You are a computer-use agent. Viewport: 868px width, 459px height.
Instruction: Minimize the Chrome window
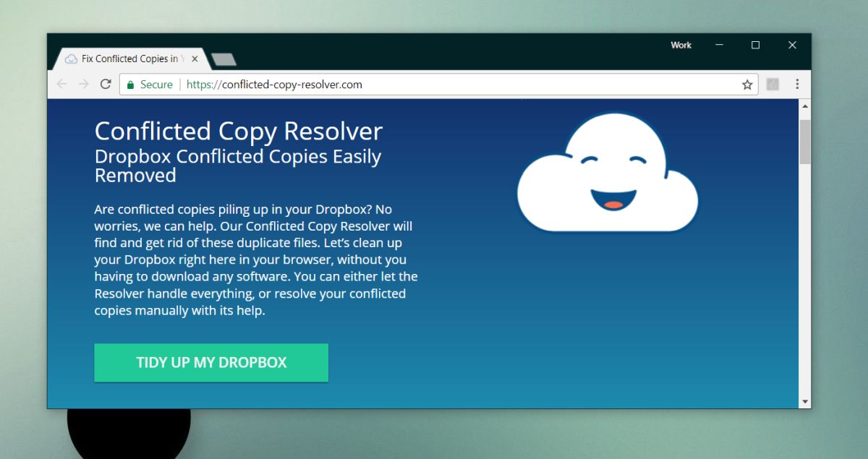tap(719, 45)
